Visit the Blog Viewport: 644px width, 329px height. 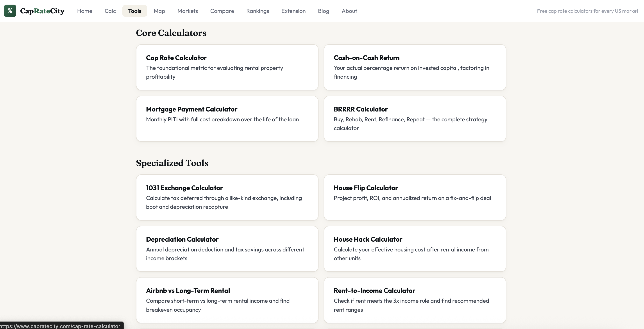[x=324, y=11]
